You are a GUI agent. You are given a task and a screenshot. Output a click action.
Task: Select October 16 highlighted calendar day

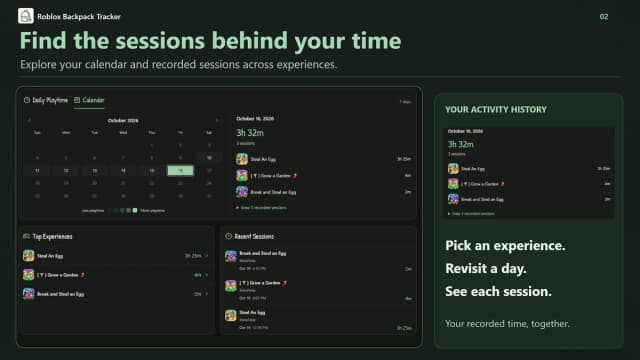click(x=180, y=170)
